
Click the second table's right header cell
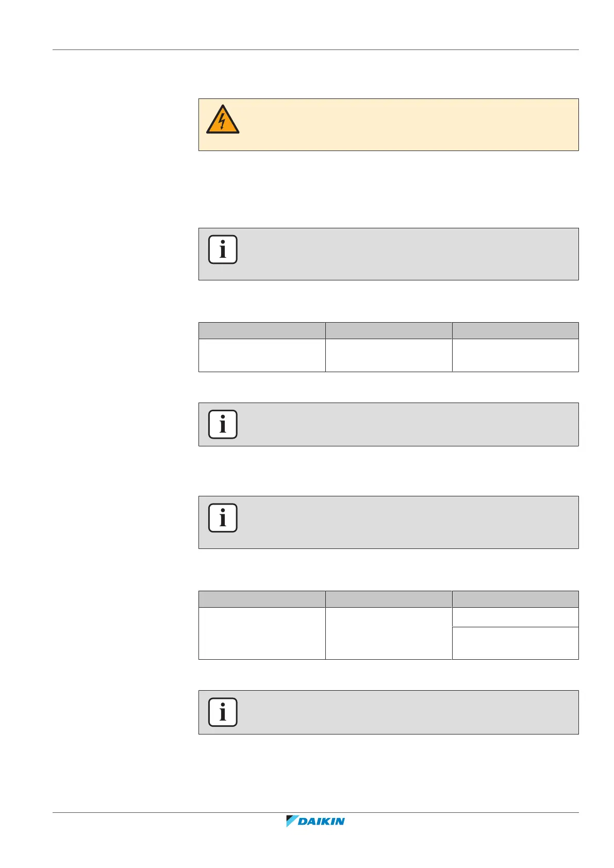516,599
